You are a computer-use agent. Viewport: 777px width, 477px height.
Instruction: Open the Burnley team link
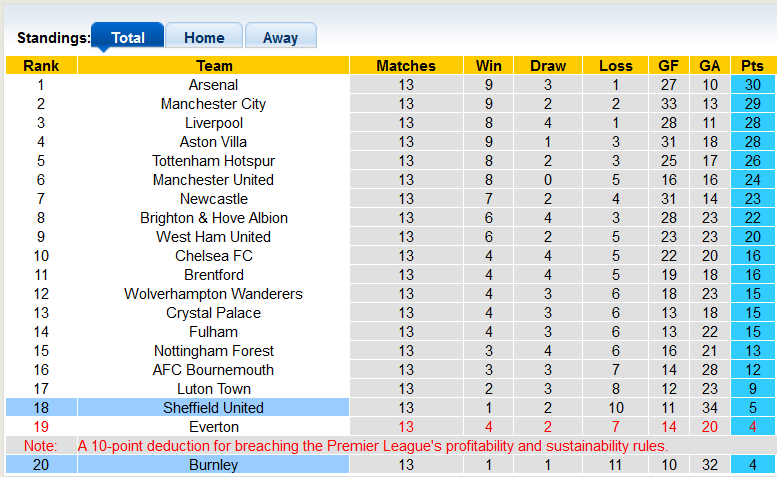pos(213,465)
